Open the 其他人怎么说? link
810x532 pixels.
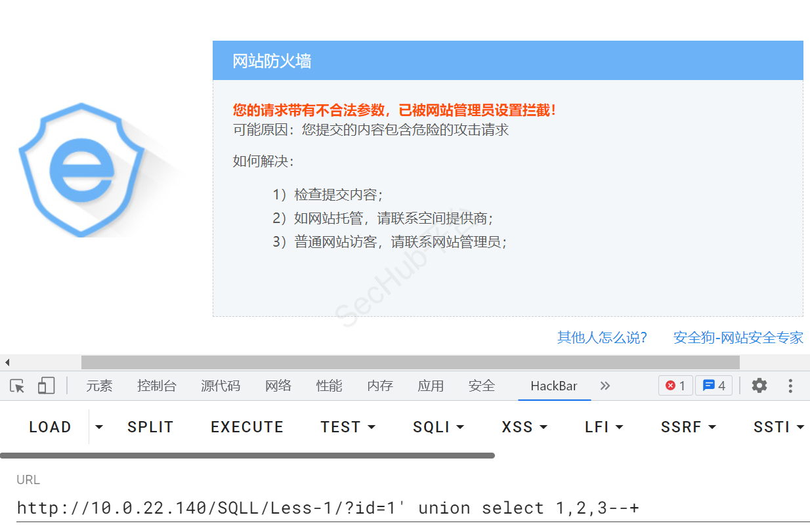[602, 338]
